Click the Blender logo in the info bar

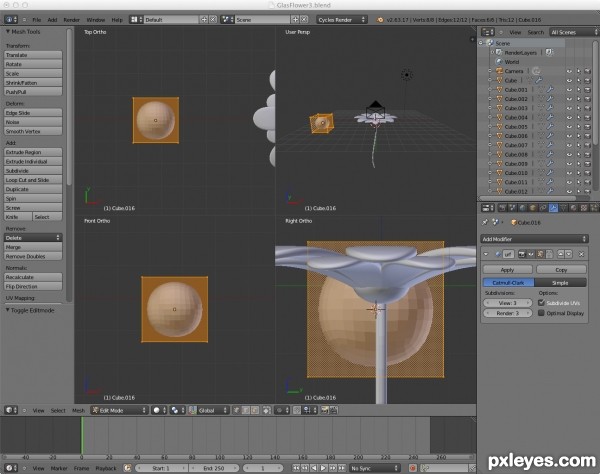tap(380, 20)
